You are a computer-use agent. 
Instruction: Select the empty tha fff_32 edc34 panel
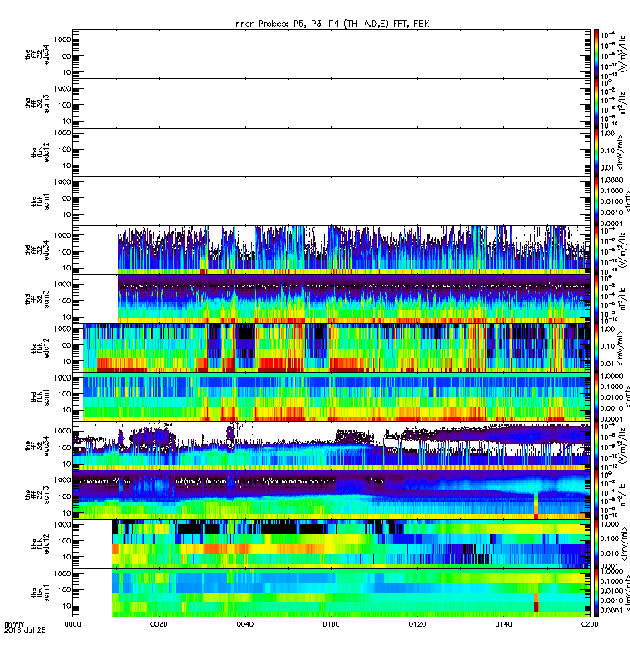[331, 54]
